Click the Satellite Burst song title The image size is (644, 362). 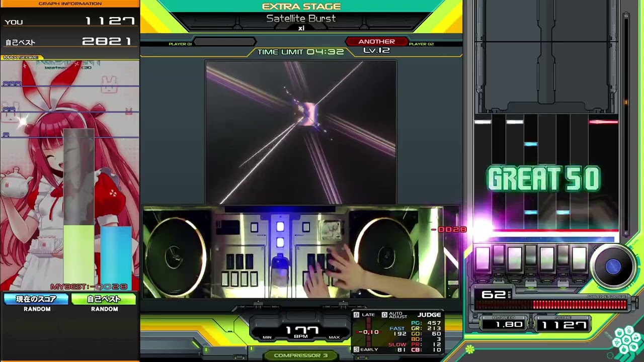(301, 19)
